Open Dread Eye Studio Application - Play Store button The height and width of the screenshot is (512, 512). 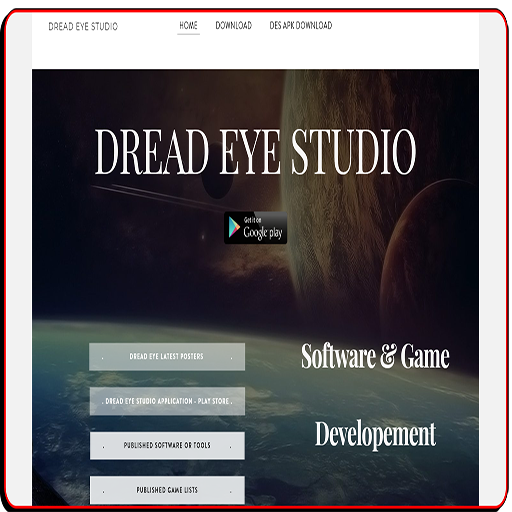pyautogui.click(x=167, y=401)
